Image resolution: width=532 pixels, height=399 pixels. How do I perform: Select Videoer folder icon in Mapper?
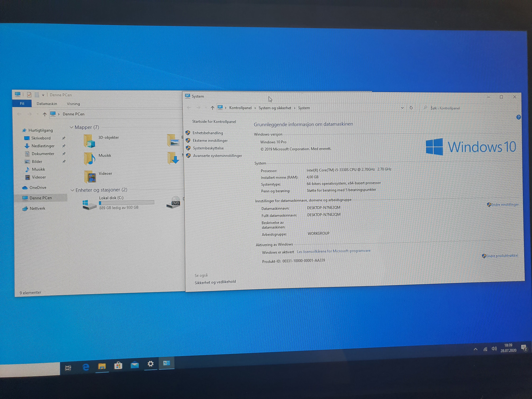point(90,177)
